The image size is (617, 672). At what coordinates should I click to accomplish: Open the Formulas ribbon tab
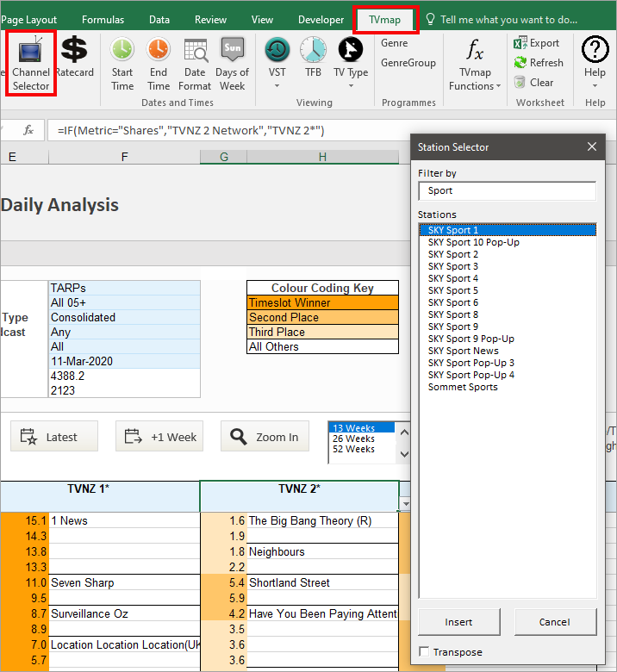pyautogui.click(x=103, y=20)
